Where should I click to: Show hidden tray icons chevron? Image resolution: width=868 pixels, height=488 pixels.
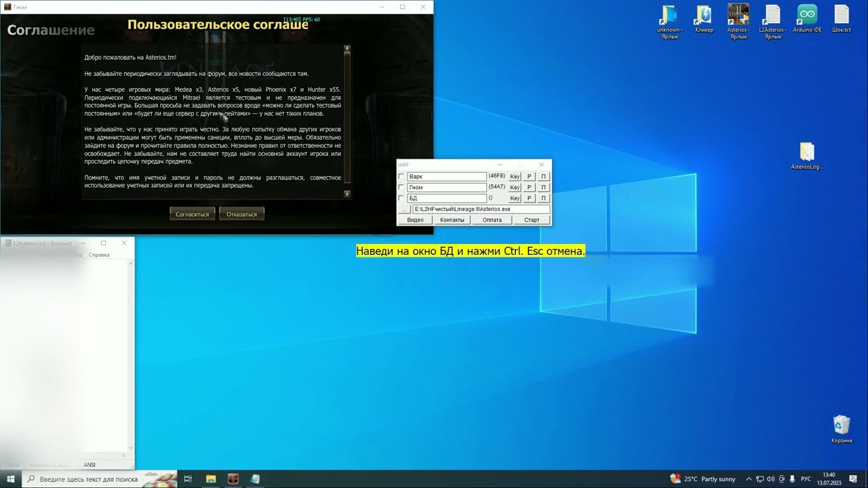pyautogui.click(x=749, y=479)
